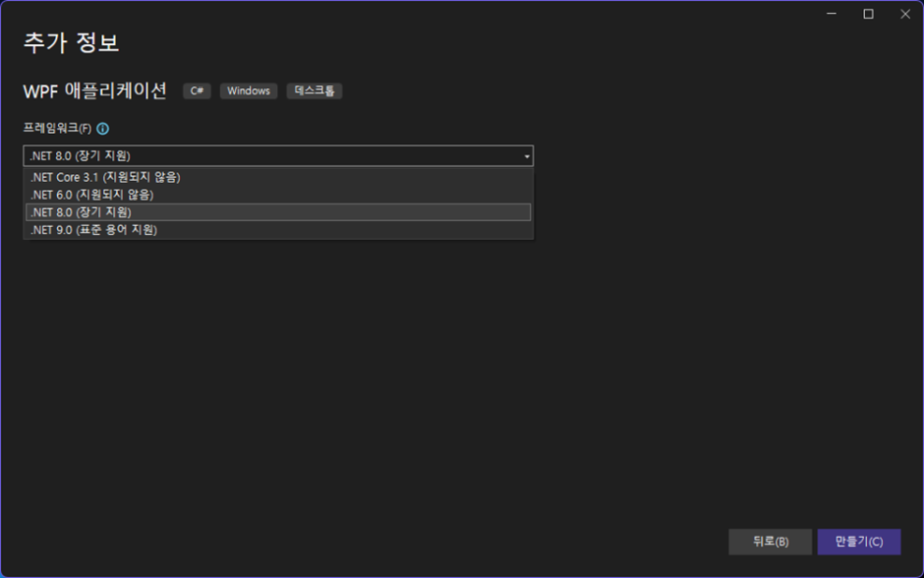Click the 프레임워크(F) label
Viewport: 924px width, 578px height.
pos(56,128)
